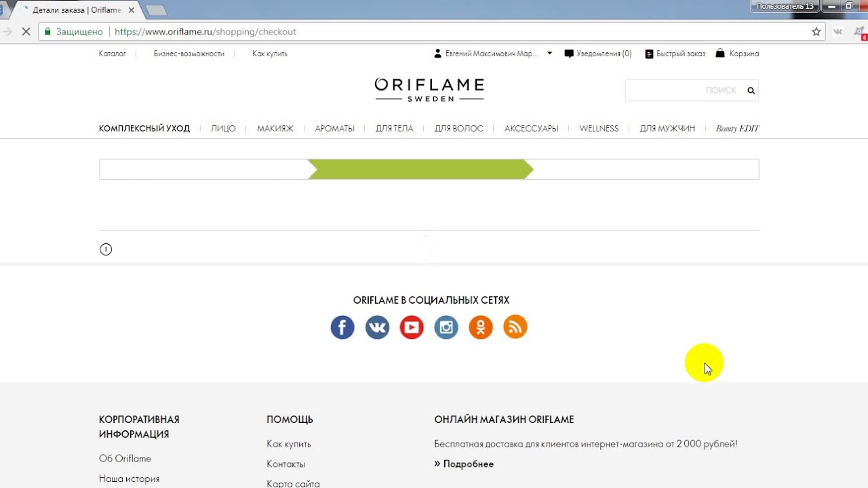868x488 pixels.
Task: Click the info exclamation circle icon
Action: click(106, 249)
